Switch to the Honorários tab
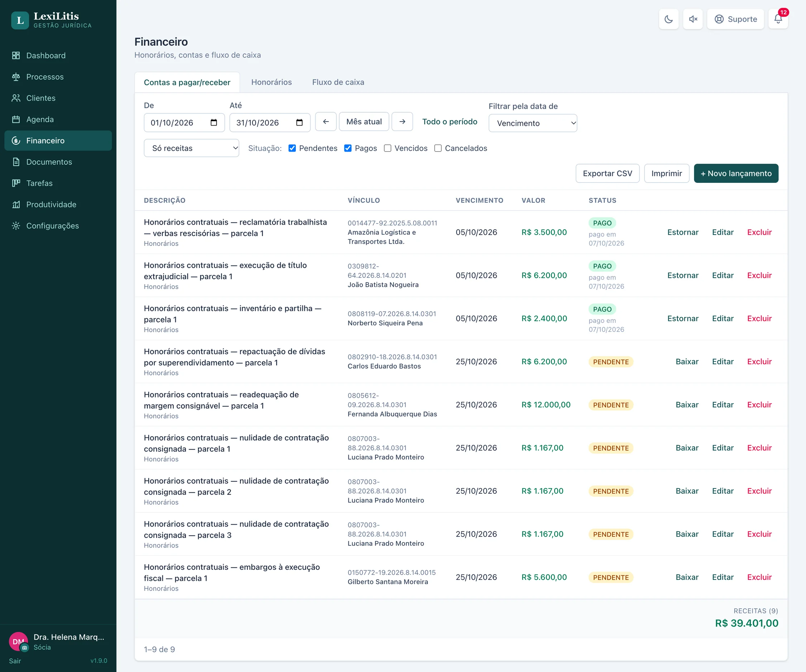This screenshot has width=806, height=672. click(271, 82)
